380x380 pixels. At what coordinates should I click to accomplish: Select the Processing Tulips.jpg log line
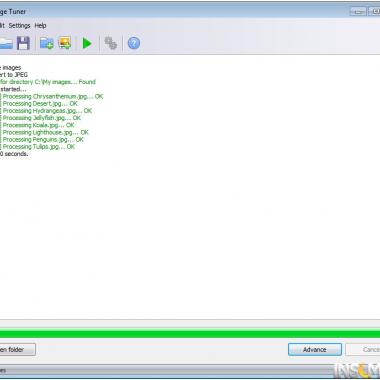click(38, 147)
